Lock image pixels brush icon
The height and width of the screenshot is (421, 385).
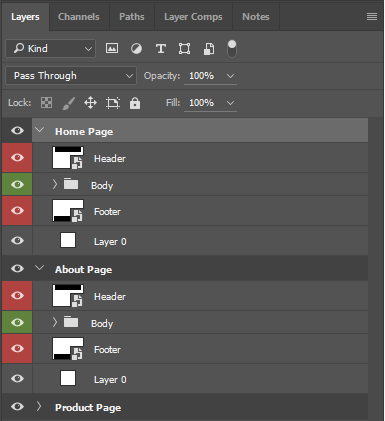[69, 103]
